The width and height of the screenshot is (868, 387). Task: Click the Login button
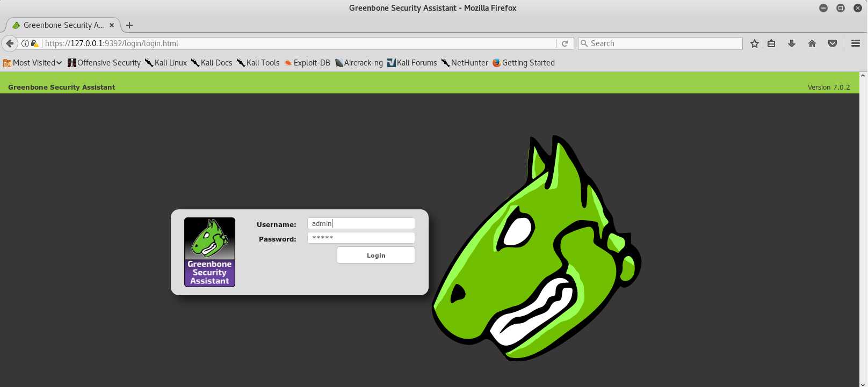(376, 255)
